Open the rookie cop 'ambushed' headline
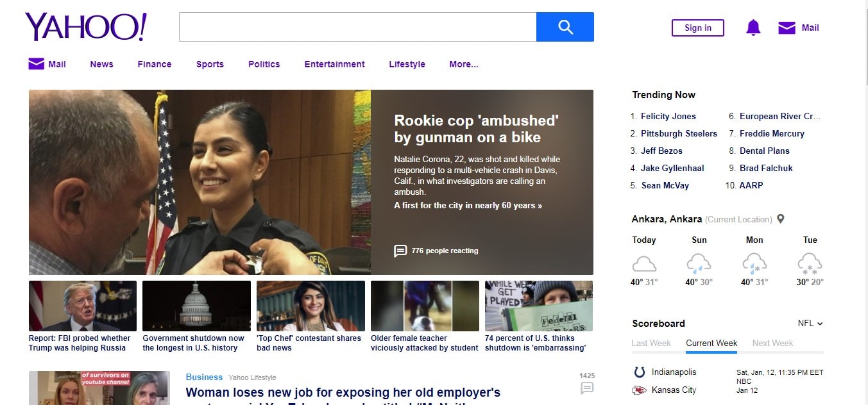Viewport: 868px width, 405px height. (x=476, y=129)
